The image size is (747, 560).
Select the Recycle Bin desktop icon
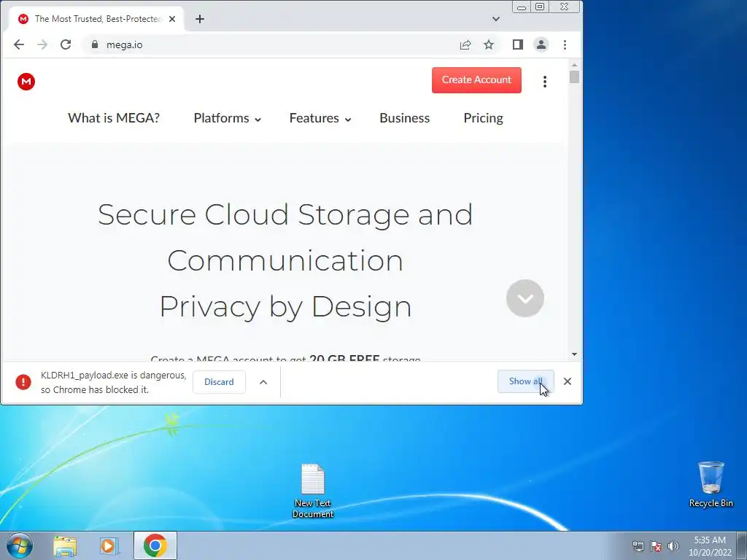pos(711,485)
